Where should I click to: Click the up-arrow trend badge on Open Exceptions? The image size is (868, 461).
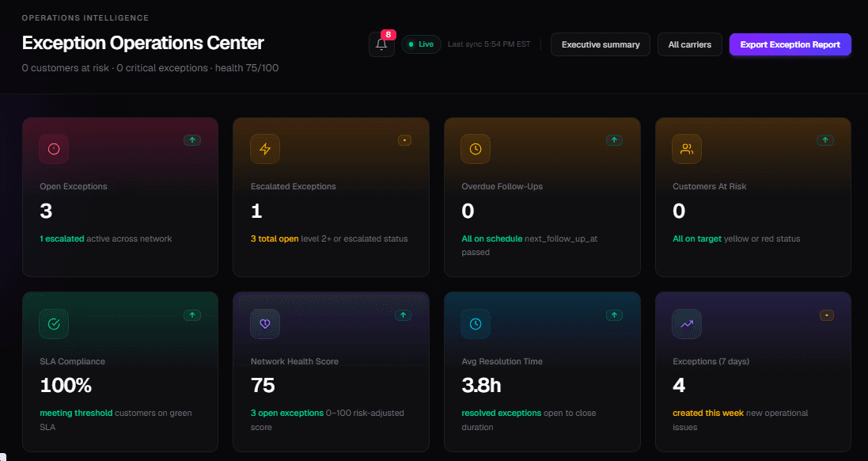click(x=192, y=140)
